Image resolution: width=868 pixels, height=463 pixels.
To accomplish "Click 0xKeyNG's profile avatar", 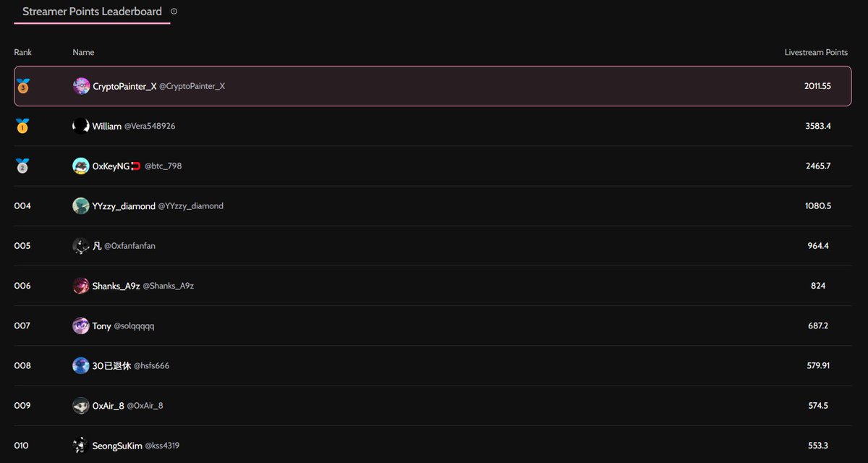I will [81, 166].
